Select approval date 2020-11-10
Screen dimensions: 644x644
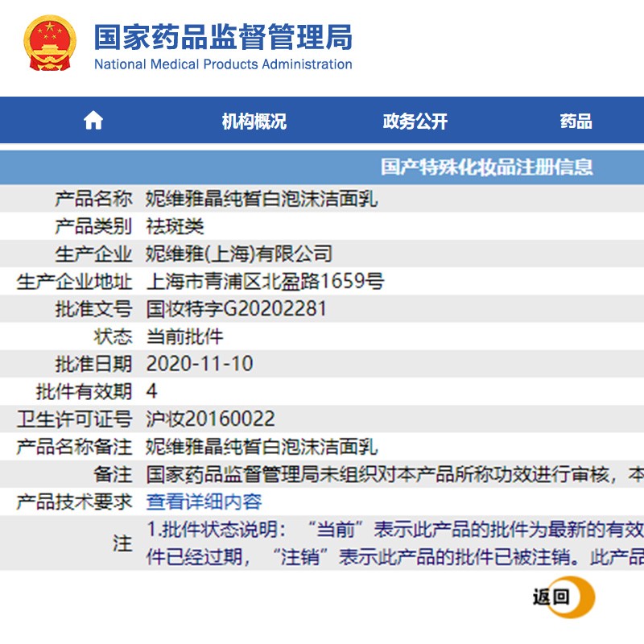[200, 364]
